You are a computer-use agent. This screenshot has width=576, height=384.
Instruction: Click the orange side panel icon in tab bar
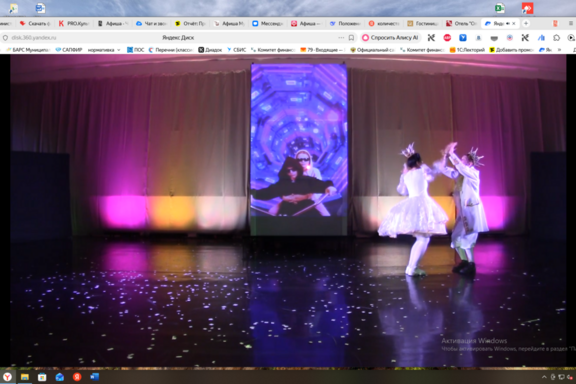click(555, 24)
